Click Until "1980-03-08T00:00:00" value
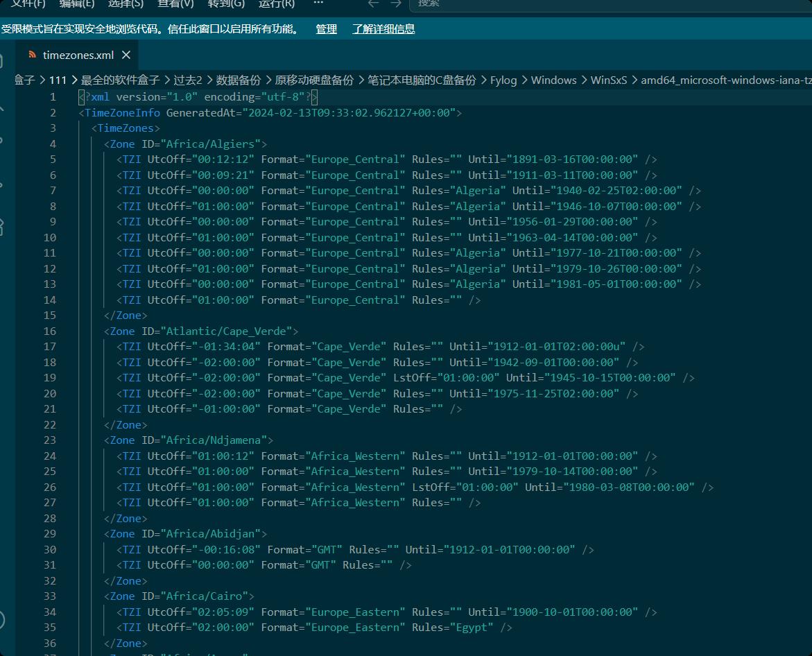This screenshot has height=656, width=812. click(x=629, y=487)
